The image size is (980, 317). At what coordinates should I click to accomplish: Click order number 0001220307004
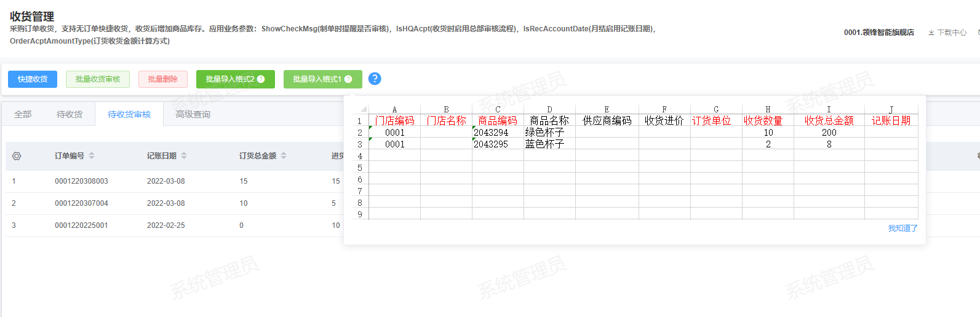(x=81, y=203)
